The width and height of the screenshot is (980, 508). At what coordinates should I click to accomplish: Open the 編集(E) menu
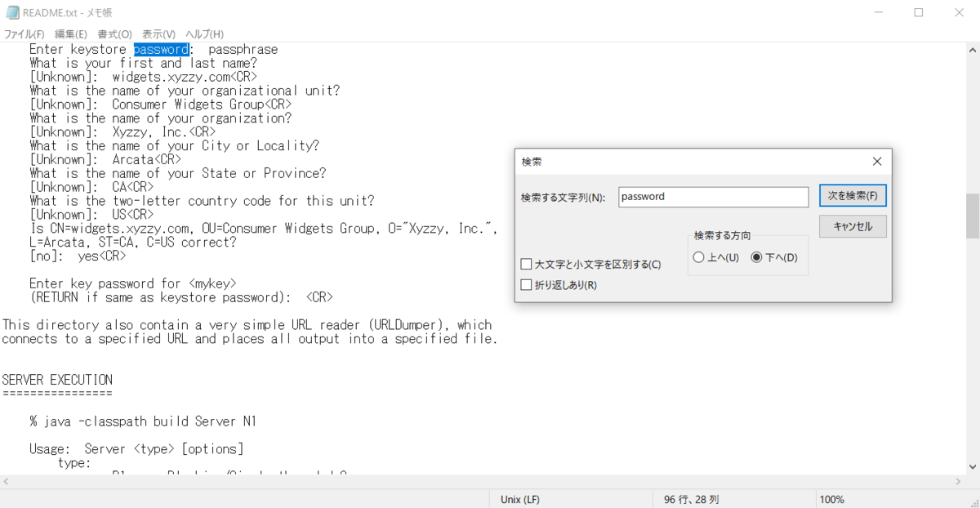coord(71,34)
